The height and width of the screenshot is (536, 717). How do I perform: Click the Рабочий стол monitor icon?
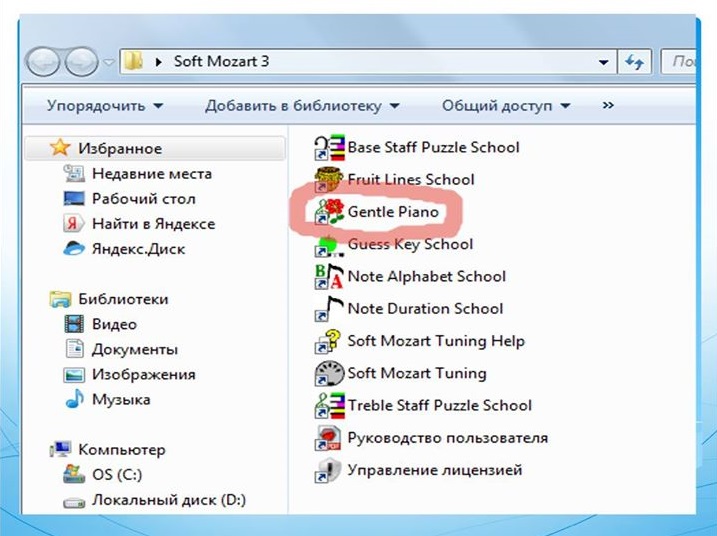coord(74,198)
